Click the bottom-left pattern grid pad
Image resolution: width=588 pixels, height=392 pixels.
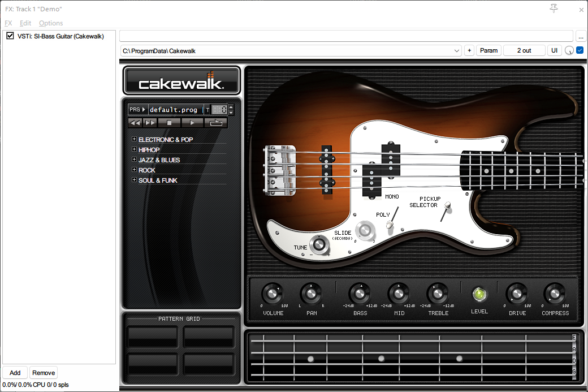tap(153, 364)
